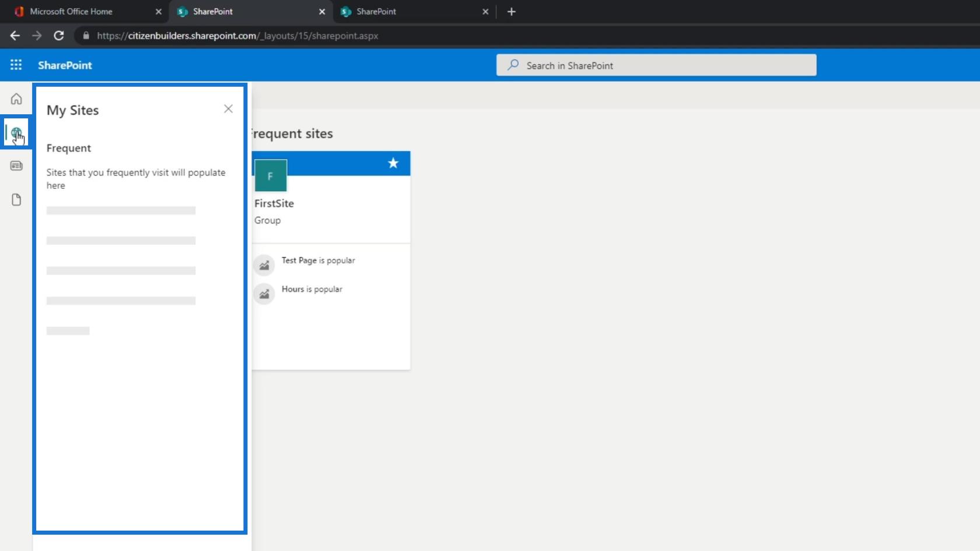Reload the current page
This screenshot has width=980, height=551.
(x=59, y=36)
